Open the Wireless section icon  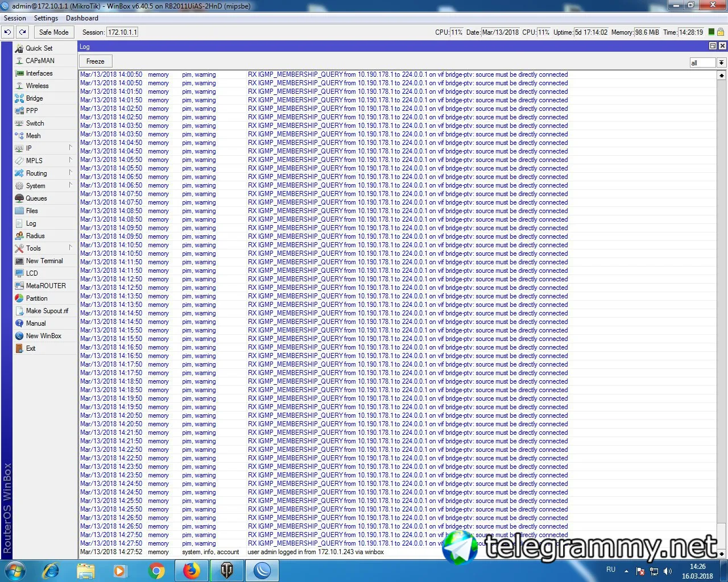pyautogui.click(x=19, y=86)
